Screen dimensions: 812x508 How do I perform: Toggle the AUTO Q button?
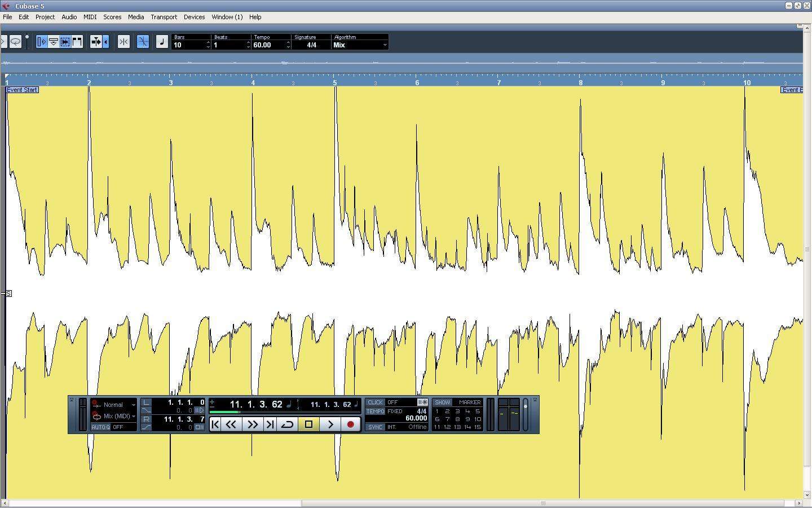click(100, 427)
